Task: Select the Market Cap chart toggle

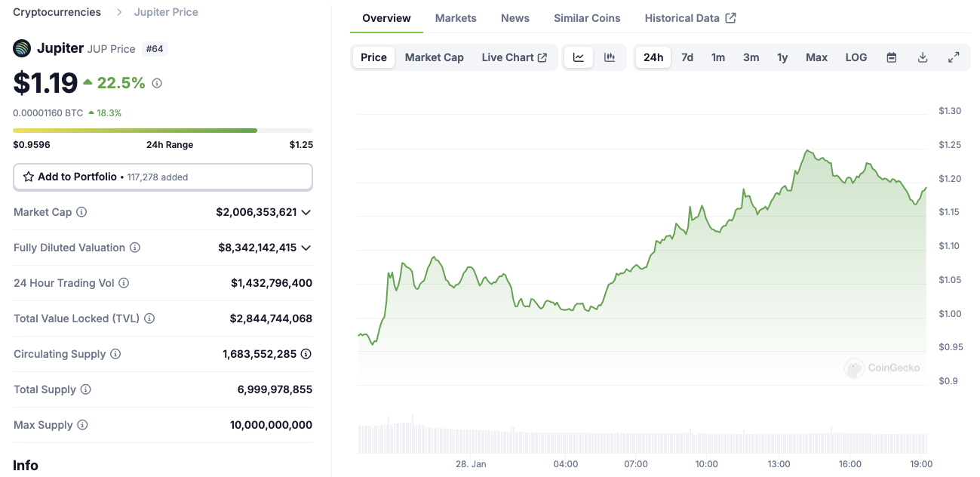Action: tap(435, 57)
